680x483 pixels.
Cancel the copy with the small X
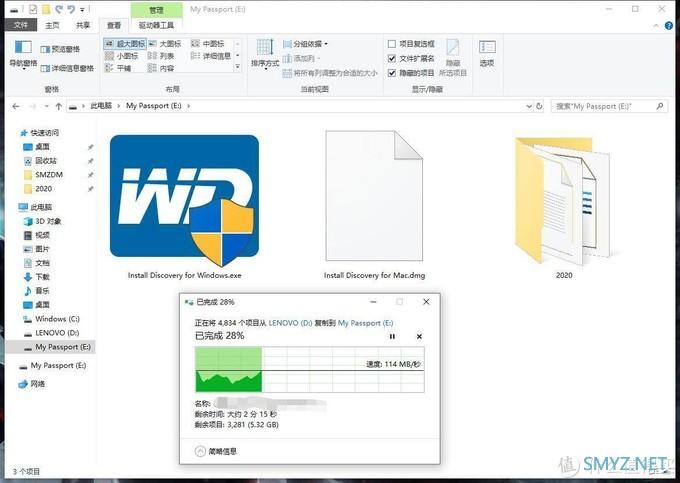(419, 336)
